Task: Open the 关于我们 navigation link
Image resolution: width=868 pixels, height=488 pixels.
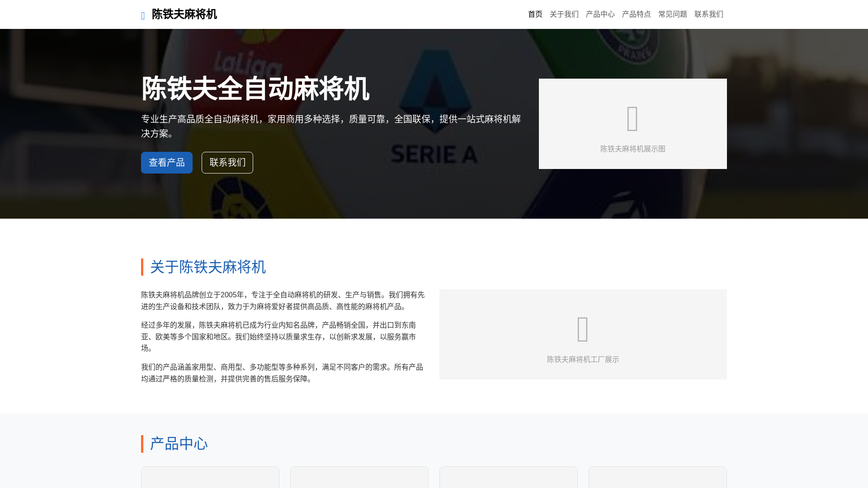Action: [x=564, y=14]
